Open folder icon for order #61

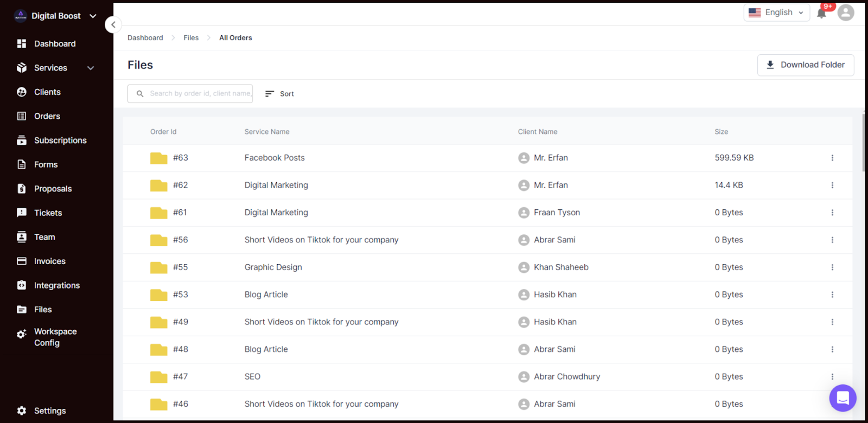coord(158,213)
